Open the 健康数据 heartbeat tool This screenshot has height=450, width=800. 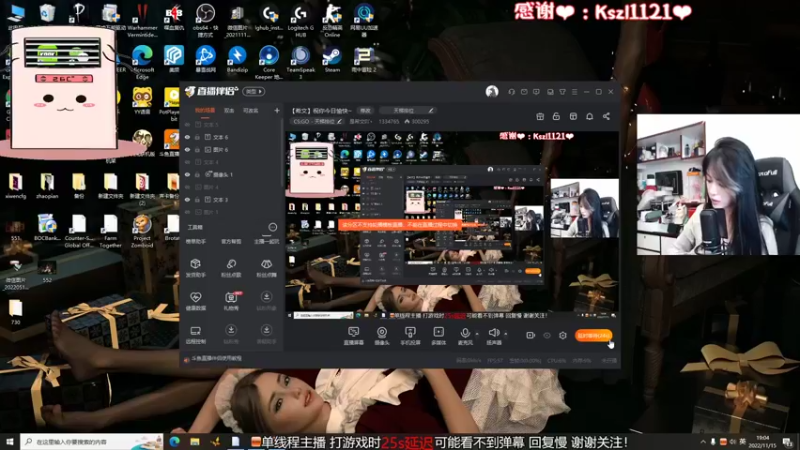tap(195, 301)
